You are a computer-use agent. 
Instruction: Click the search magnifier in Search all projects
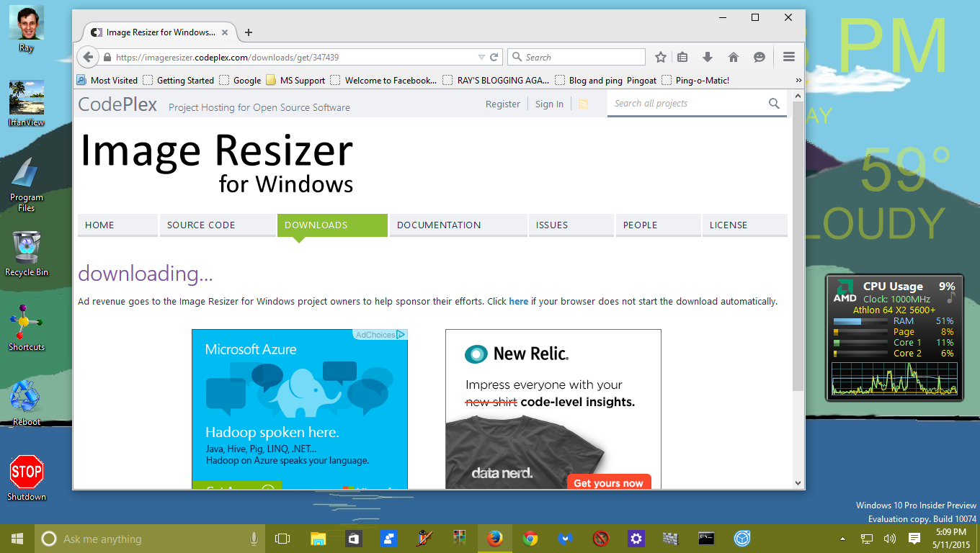tap(774, 103)
